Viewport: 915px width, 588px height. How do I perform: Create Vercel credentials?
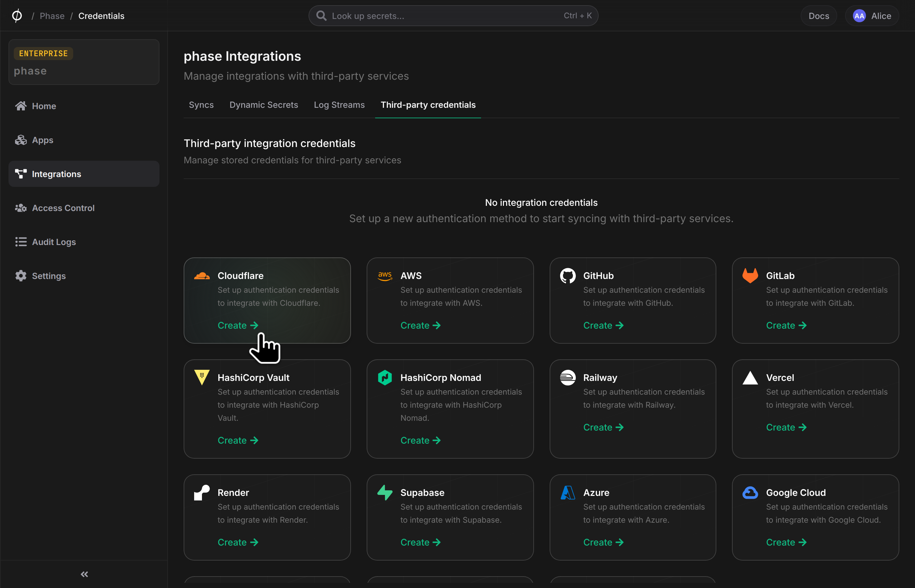point(786,427)
